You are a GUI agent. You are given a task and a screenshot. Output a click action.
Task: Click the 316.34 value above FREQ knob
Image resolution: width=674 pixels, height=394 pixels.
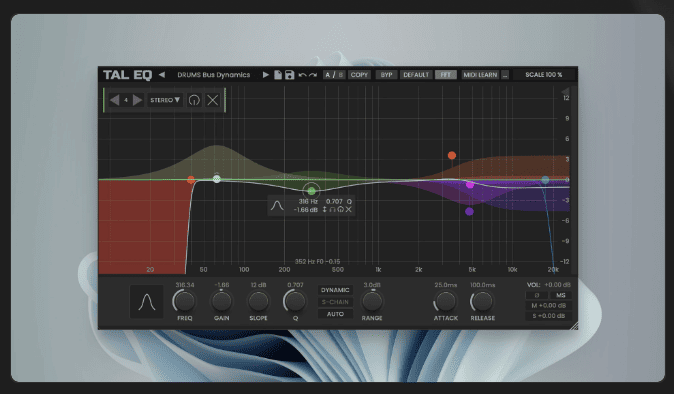185,285
